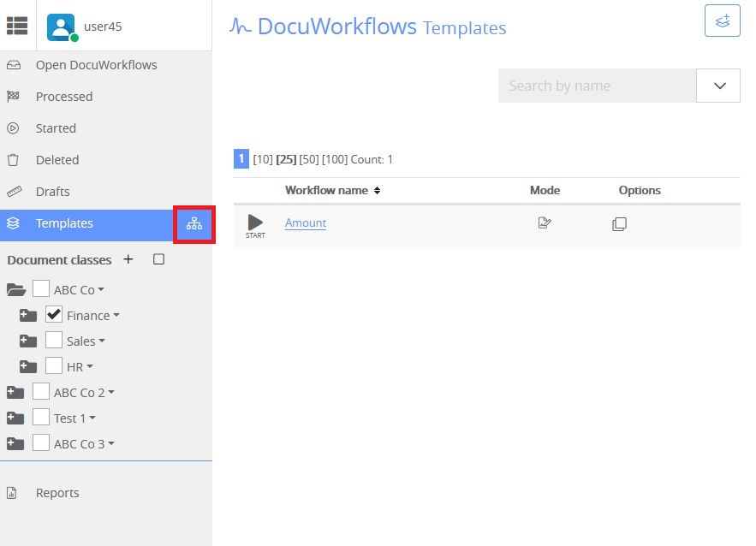Click the copy icon in the Options column
The image size is (756, 546).
pyautogui.click(x=619, y=224)
